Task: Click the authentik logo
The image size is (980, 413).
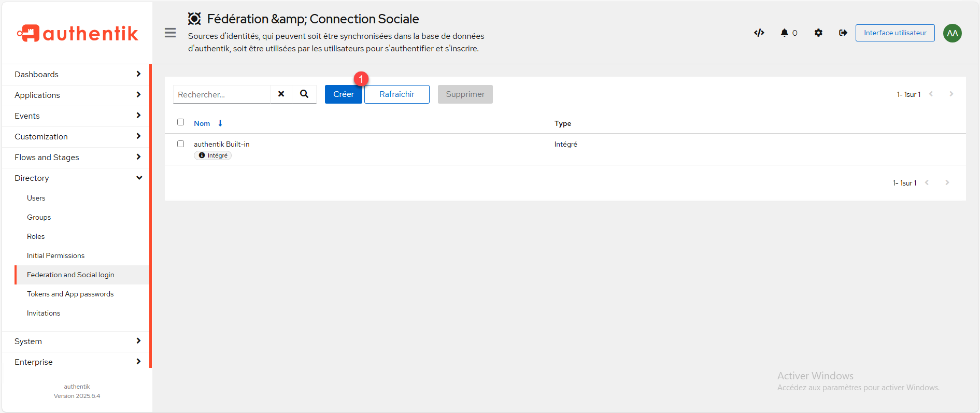Action: coord(77,33)
